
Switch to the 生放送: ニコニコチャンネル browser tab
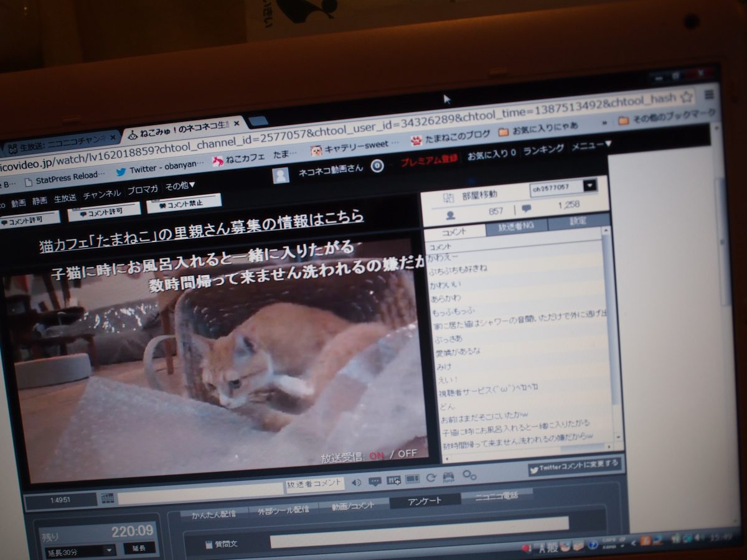click(x=62, y=143)
